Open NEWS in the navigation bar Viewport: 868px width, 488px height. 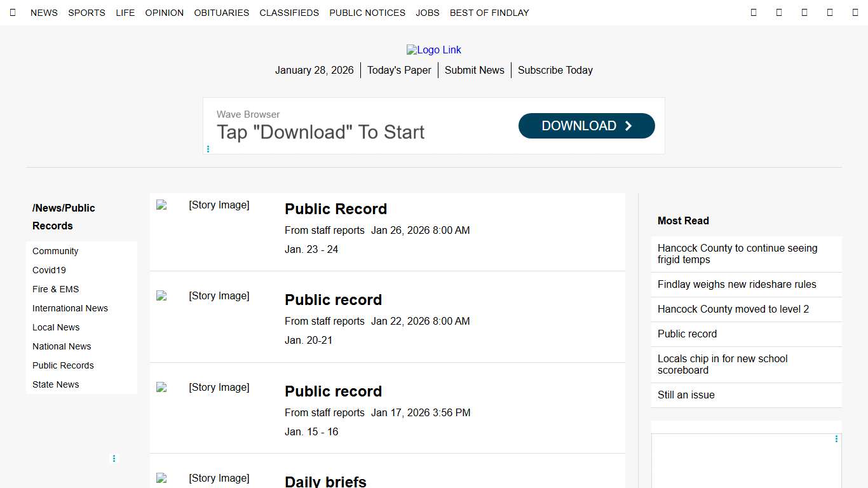pyautogui.click(x=44, y=12)
